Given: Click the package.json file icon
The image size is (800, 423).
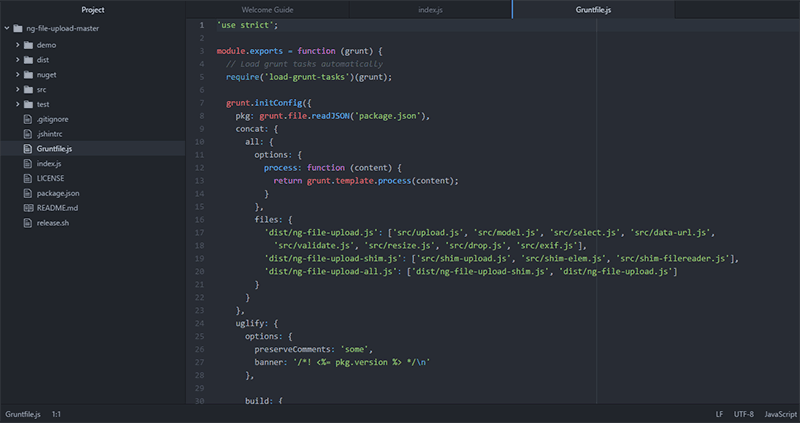Looking at the screenshot, I should tap(28, 193).
